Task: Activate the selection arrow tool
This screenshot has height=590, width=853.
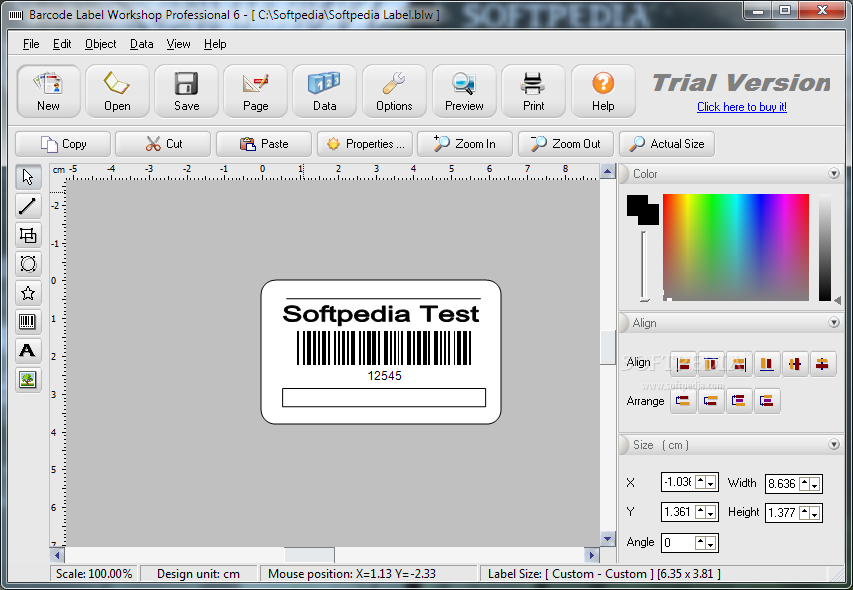Action: point(28,177)
